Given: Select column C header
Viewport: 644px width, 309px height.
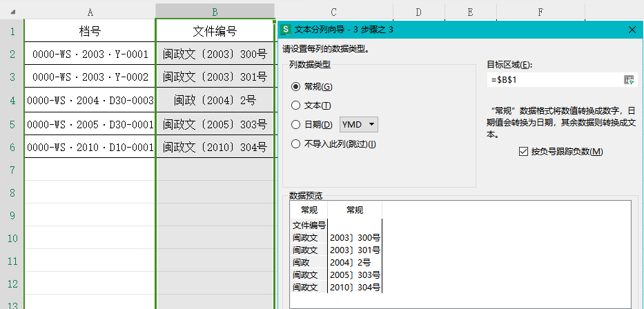Looking at the screenshot, I should click(333, 12).
